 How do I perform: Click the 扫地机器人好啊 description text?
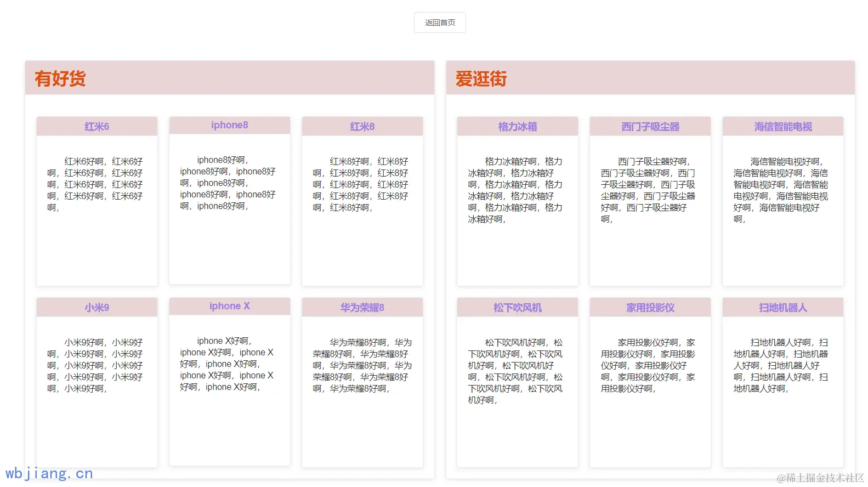[781, 365]
